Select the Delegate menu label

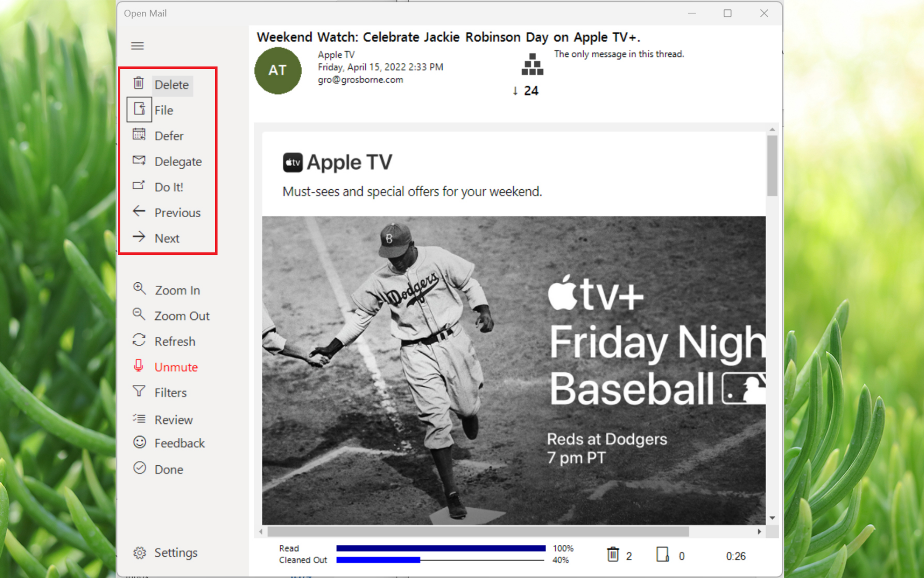pos(178,162)
